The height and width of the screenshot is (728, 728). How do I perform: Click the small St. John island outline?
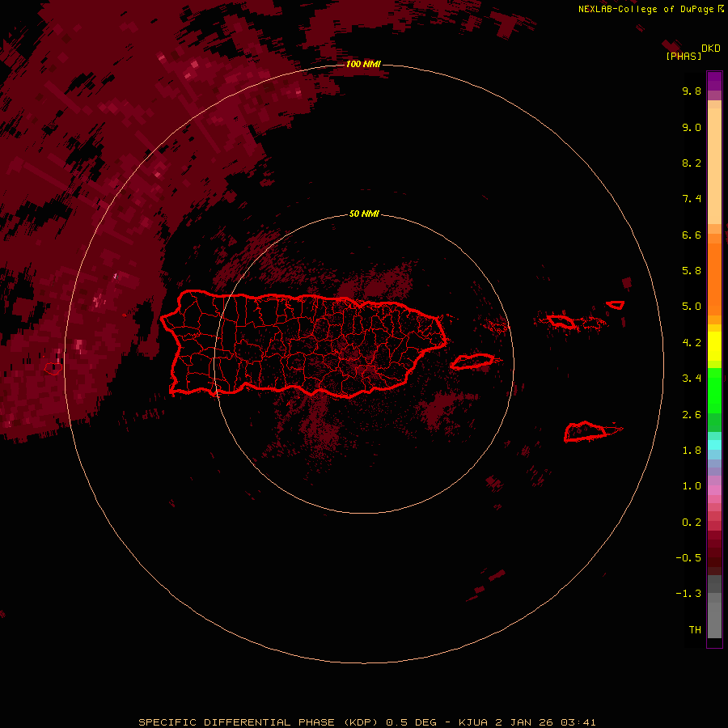pyautogui.click(x=616, y=305)
